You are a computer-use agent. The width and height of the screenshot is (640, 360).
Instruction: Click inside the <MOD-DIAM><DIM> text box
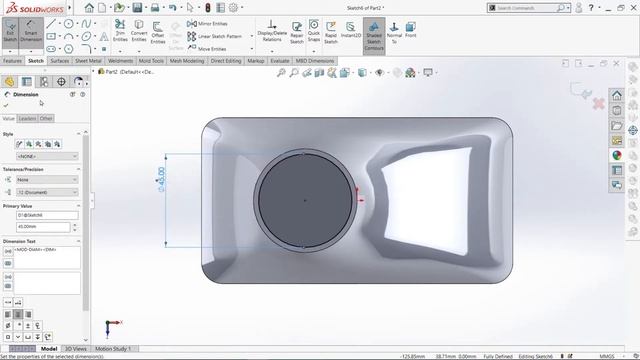(47, 257)
